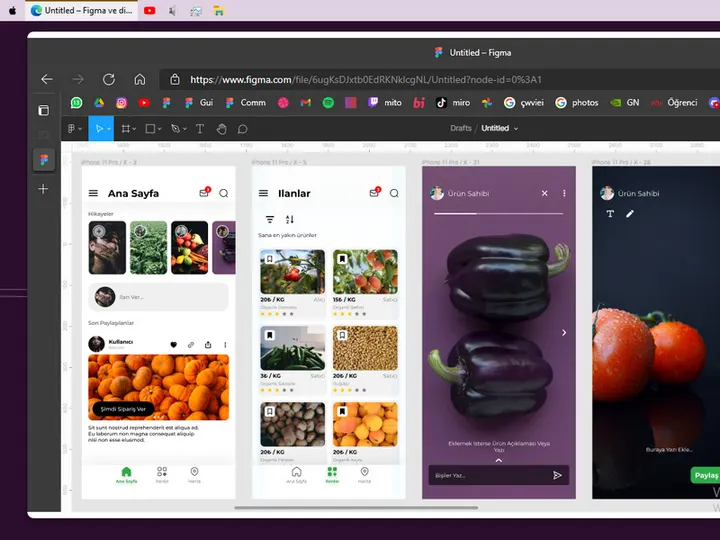The image size is (720, 540).
Task: Click the Drafts breadcrumb link
Action: point(461,128)
